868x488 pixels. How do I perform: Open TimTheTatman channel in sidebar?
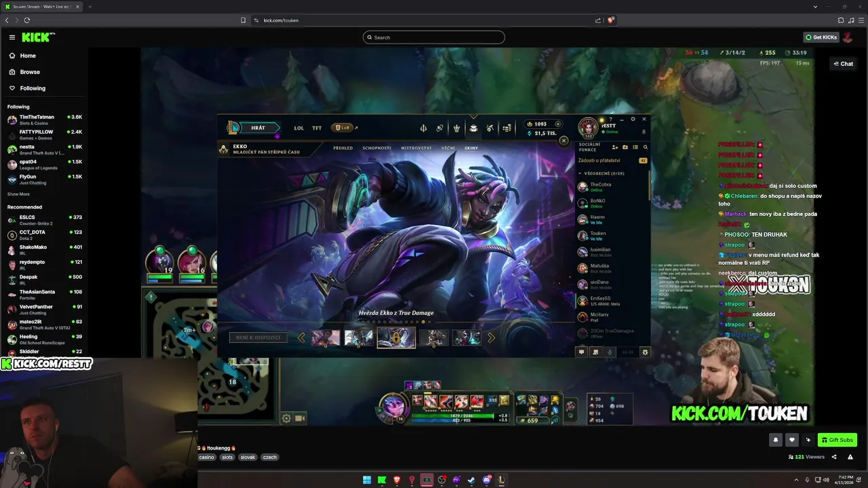[45, 119]
